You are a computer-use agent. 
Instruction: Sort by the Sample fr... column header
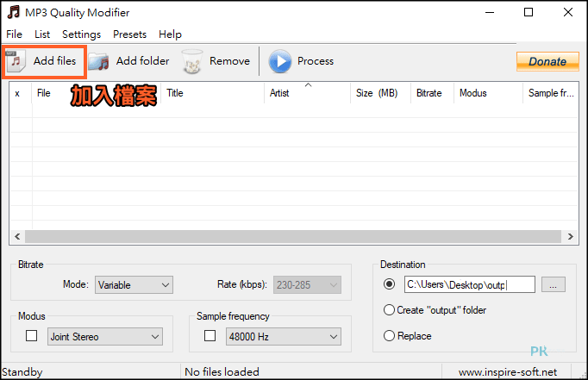tap(551, 93)
